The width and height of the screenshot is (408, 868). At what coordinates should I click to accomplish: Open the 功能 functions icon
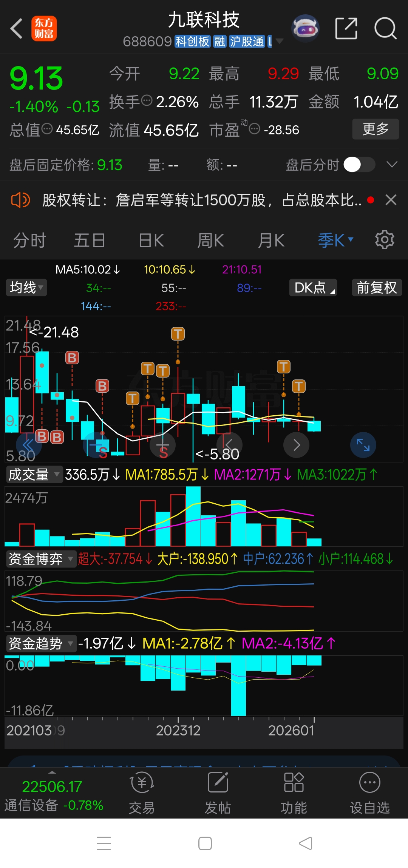click(294, 792)
